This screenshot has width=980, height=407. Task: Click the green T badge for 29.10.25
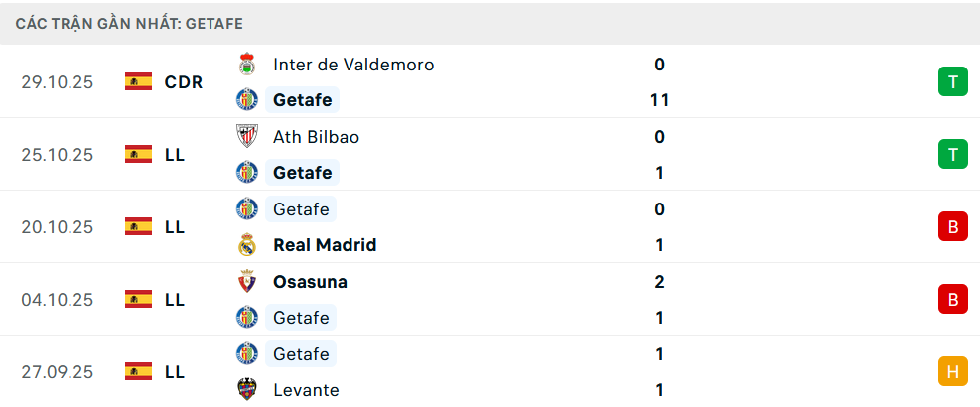(x=952, y=82)
